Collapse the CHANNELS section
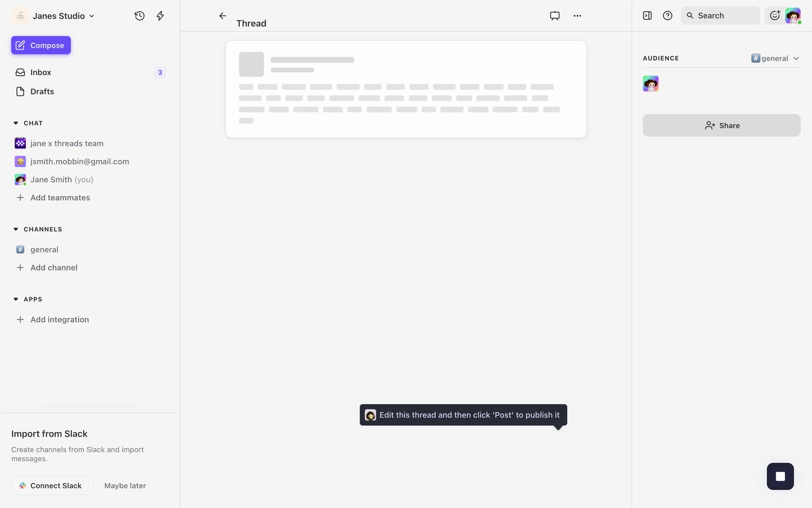Image resolution: width=812 pixels, height=508 pixels. click(x=16, y=229)
